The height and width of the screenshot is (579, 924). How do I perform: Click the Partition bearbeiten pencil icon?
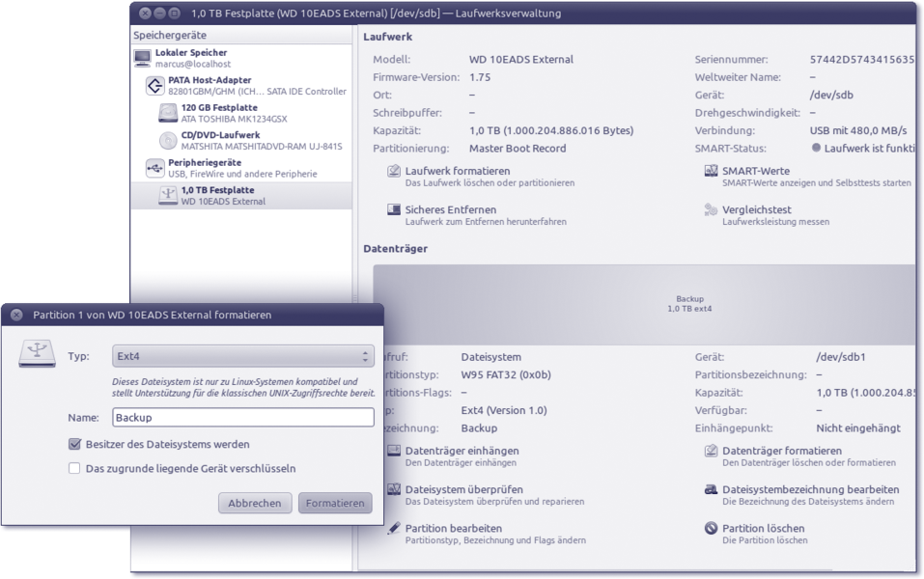394,529
